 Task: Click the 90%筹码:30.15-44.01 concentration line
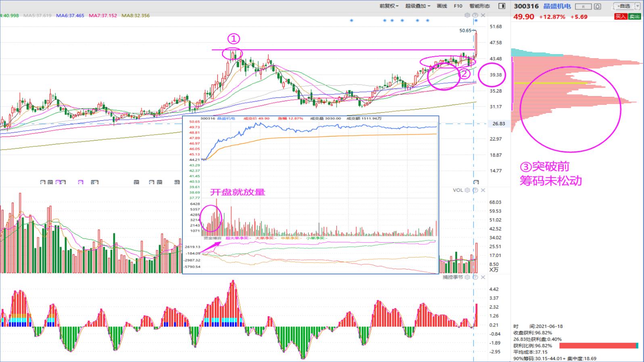(554, 358)
